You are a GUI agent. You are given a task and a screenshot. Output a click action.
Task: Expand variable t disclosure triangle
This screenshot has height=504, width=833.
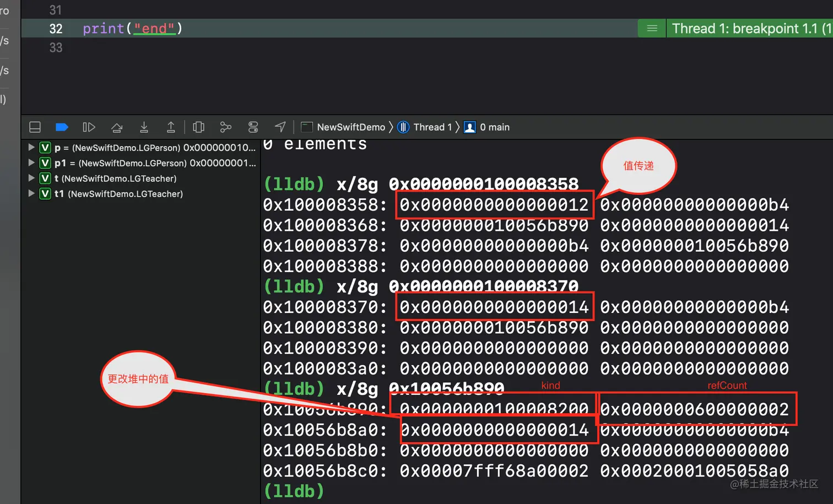pyautogui.click(x=31, y=178)
